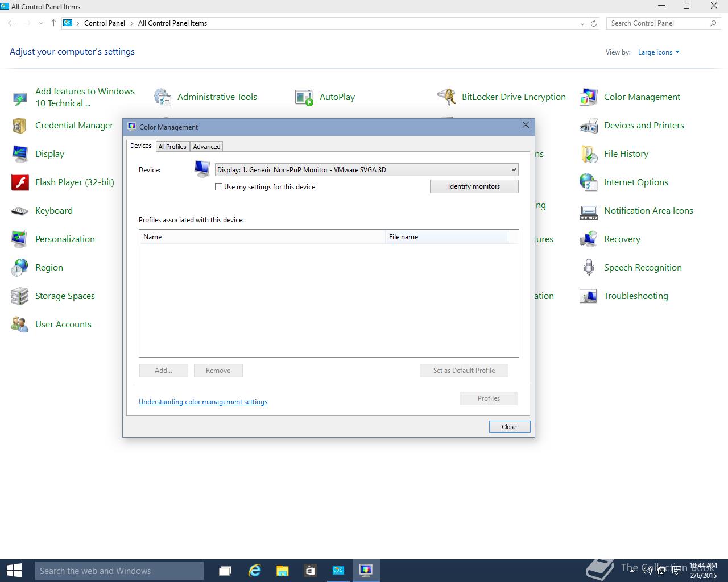Click the Control Panel breadcrumb
Viewport: 728px width, 582px height.
[x=105, y=23]
